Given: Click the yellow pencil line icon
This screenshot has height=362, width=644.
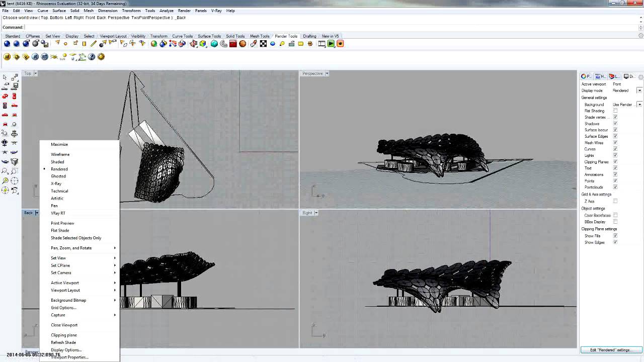Looking at the screenshot, I should tap(94, 44).
